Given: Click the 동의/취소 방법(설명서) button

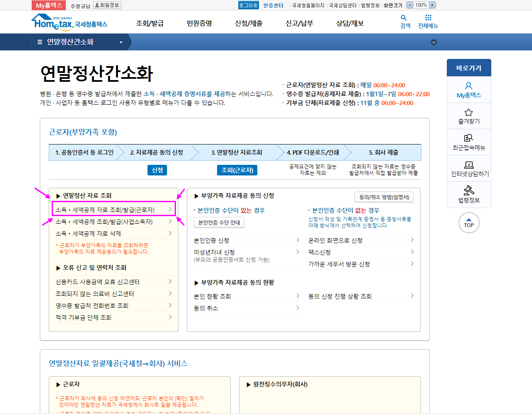Looking at the screenshot, I should point(384,197).
